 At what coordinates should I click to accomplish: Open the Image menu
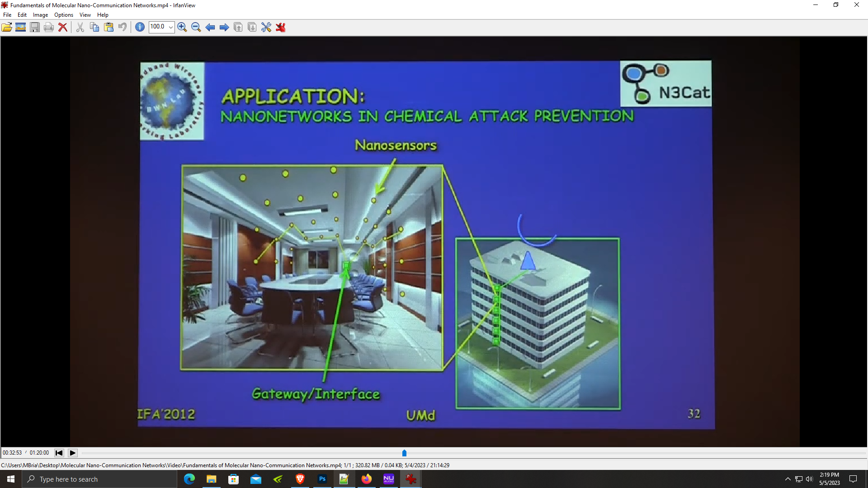(40, 15)
